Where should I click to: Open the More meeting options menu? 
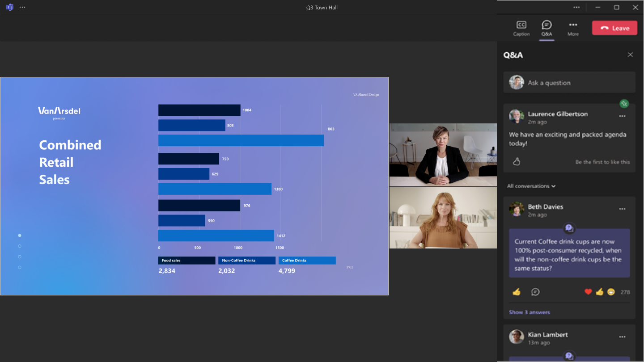[x=573, y=28]
